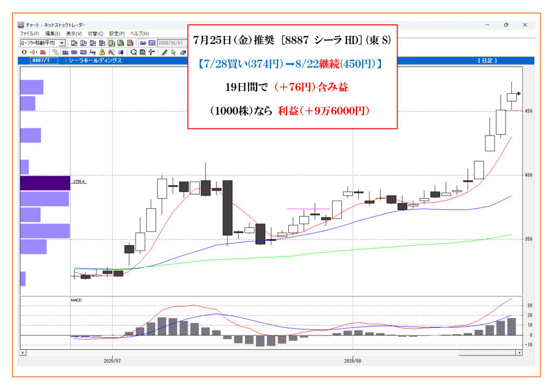Click the crosshair cursor icon

[152, 52]
